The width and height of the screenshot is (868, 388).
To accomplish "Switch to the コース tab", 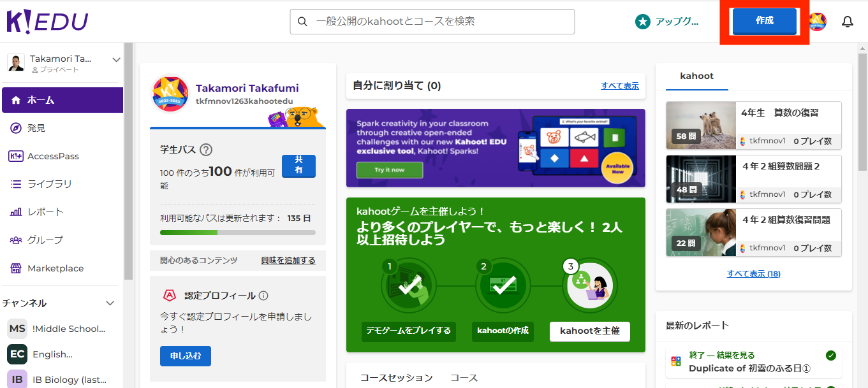I will [463, 377].
